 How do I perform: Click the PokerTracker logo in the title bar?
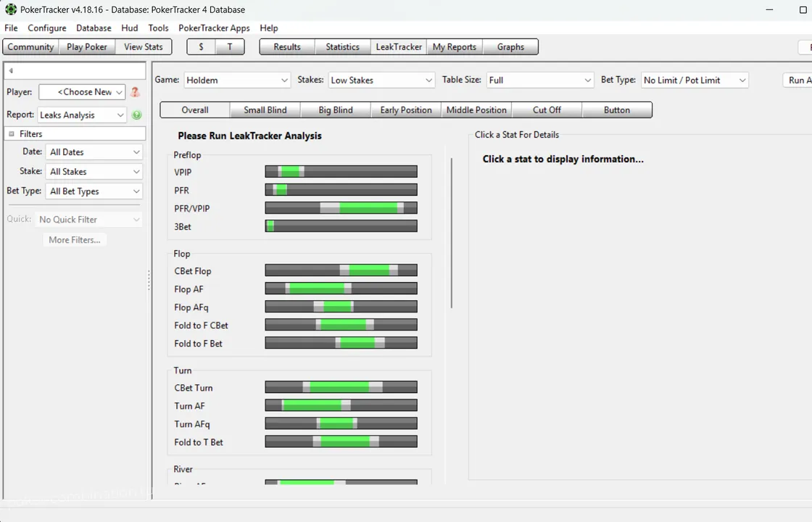10,9
